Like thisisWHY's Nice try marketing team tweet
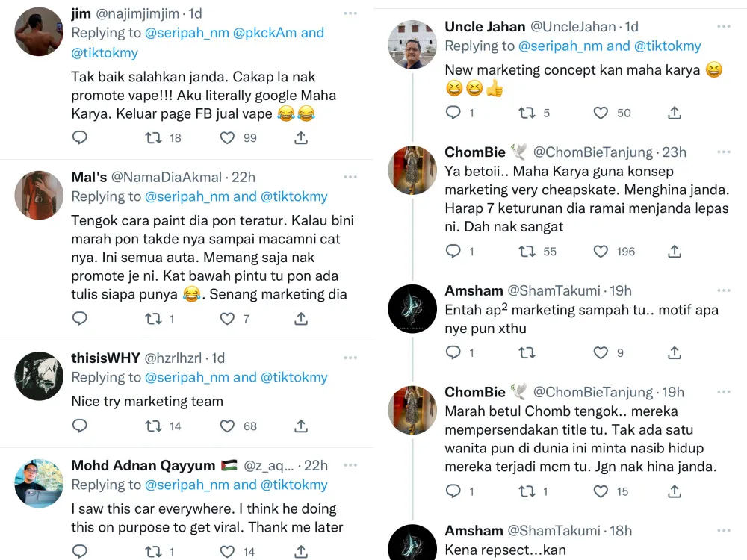The width and height of the screenshot is (747, 560). click(x=228, y=426)
